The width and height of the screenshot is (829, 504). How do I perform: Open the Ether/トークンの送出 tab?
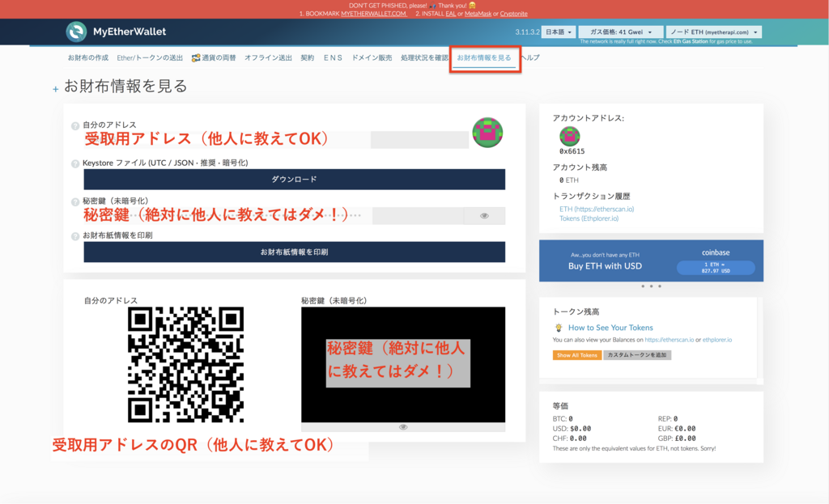[150, 58]
